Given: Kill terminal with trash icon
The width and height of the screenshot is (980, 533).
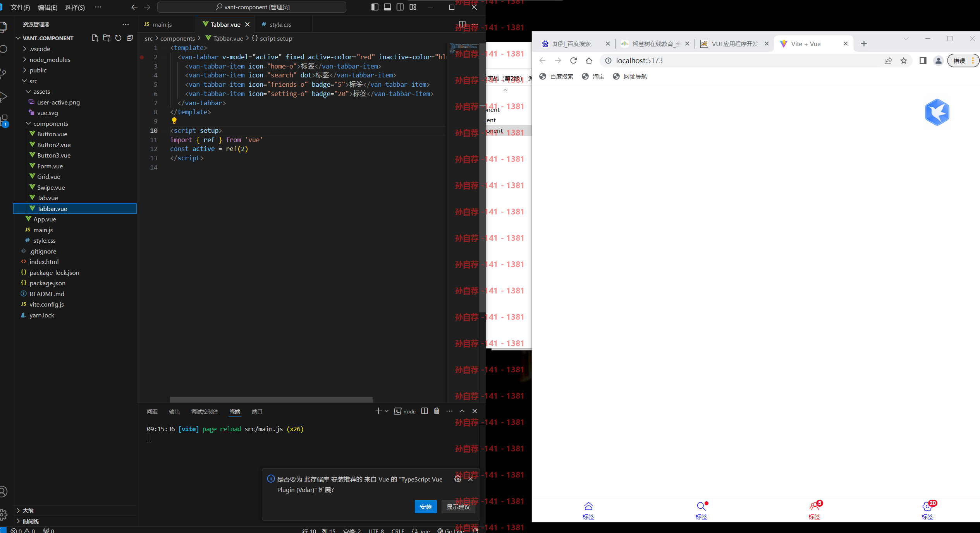Looking at the screenshot, I should click(x=437, y=411).
